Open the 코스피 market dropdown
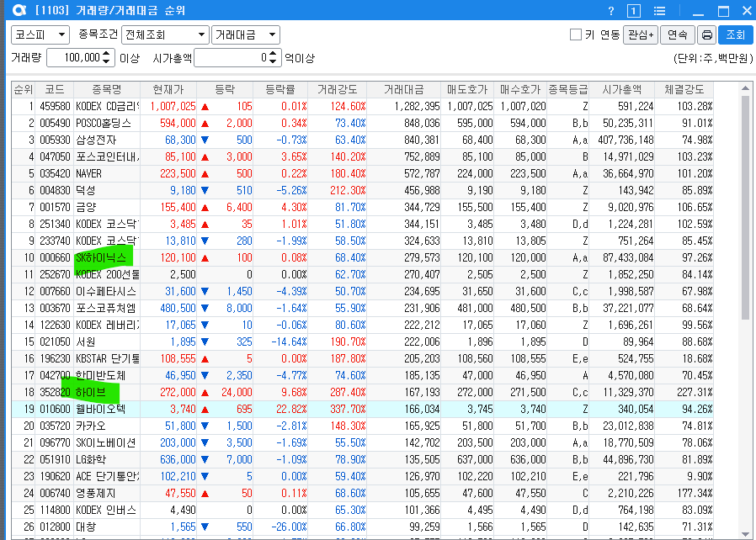This screenshot has height=540, width=756. pyautogui.click(x=40, y=34)
